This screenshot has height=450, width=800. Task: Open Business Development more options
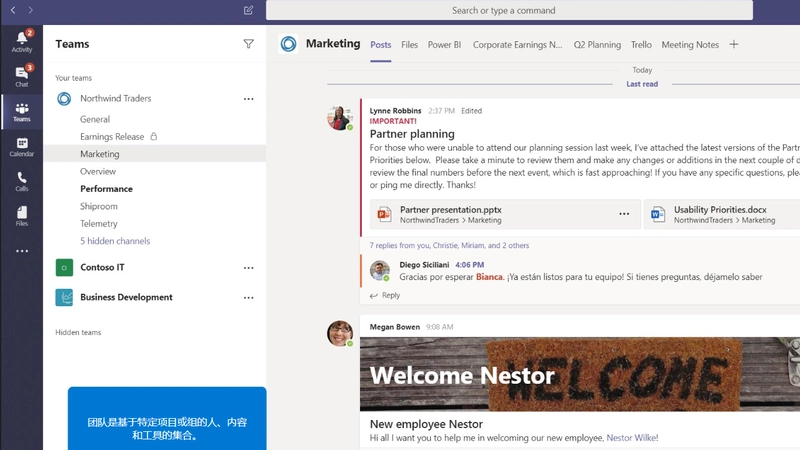tap(248, 298)
